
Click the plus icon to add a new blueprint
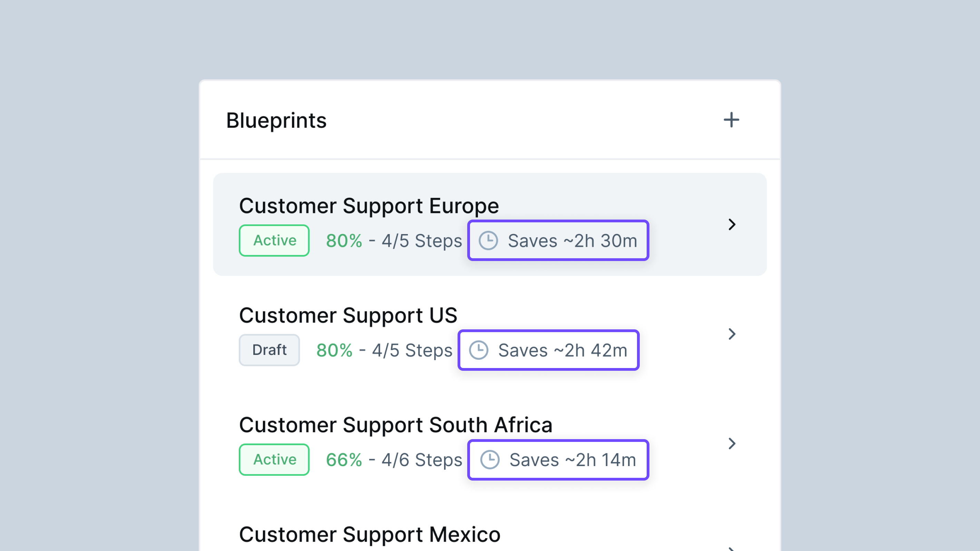point(731,120)
